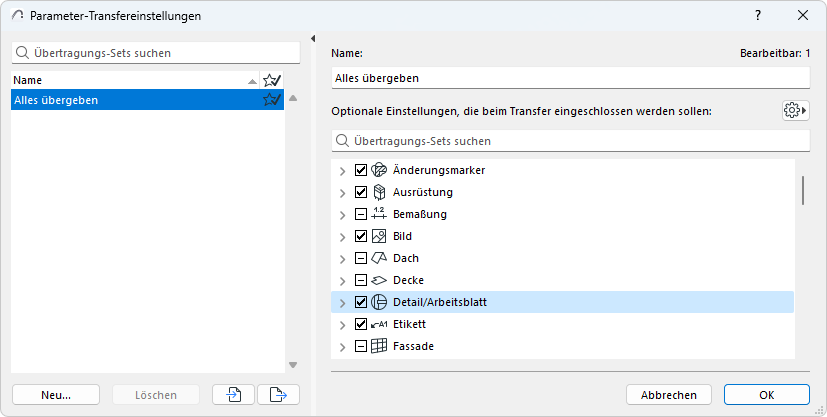Image resolution: width=827 pixels, height=417 pixels.
Task: Click the Fassade grid icon
Action: 379,346
